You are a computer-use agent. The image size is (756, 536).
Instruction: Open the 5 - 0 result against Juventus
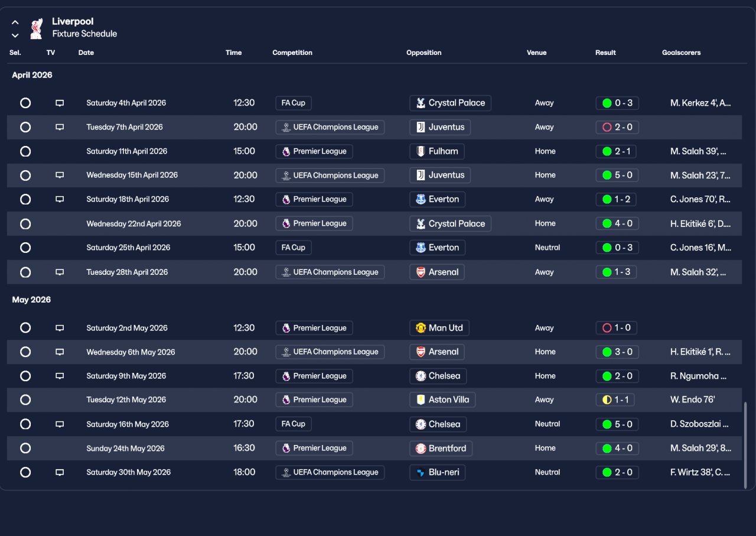(x=617, y=175)
